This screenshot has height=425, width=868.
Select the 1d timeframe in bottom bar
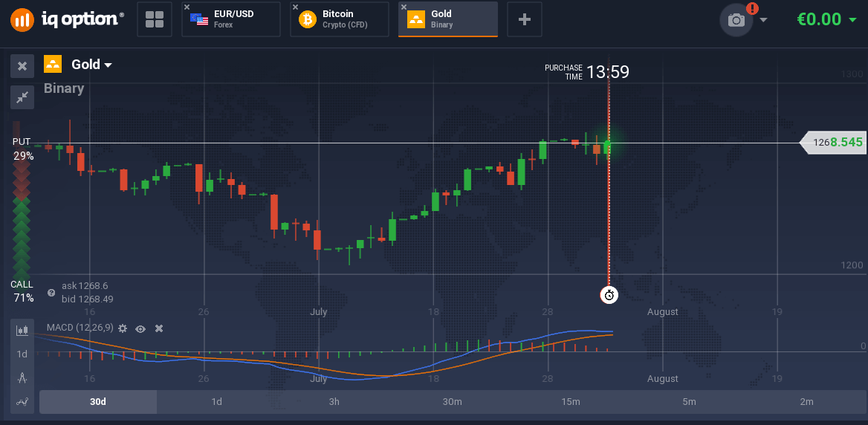click(216, 402)
